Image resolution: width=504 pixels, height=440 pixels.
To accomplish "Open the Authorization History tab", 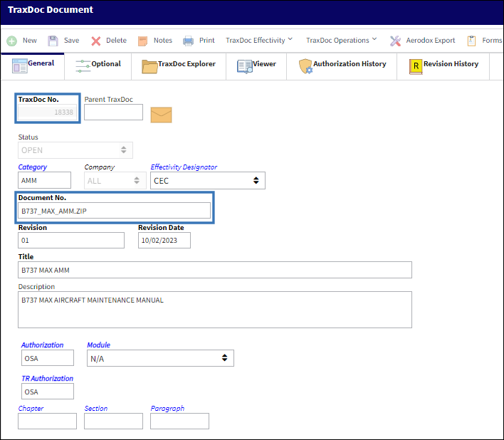I will coord(342,66).
